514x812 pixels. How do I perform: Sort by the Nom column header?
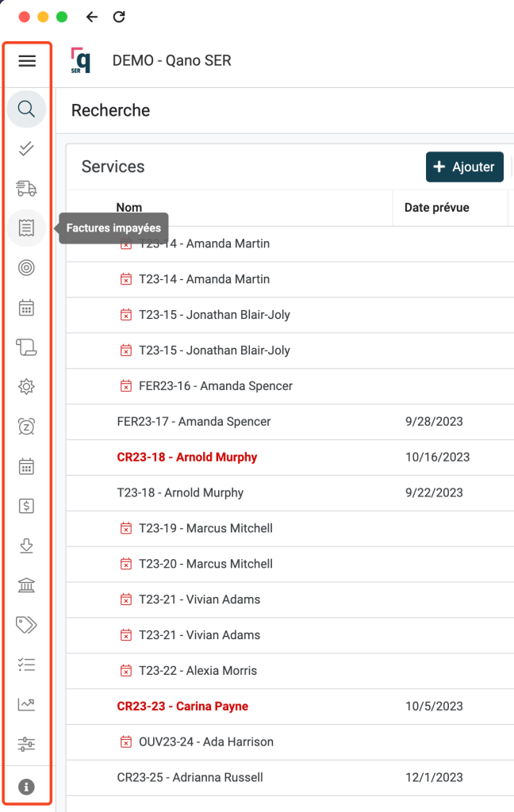(x=129, y=208)
